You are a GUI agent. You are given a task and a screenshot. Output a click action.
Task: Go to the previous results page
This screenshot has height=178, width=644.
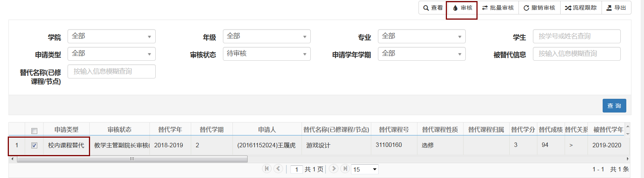tap(279, 169)
